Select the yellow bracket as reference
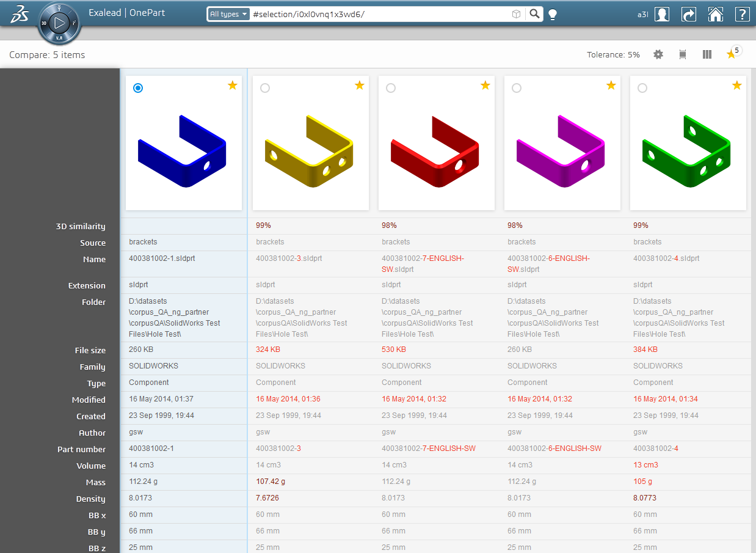Screen dimensions: 756x553 point(264,88)
